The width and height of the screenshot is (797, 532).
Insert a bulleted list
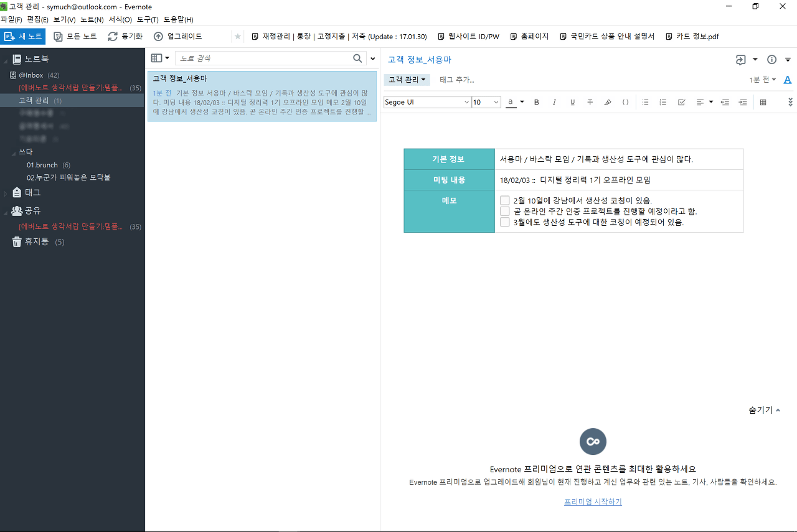pos(645,102)
